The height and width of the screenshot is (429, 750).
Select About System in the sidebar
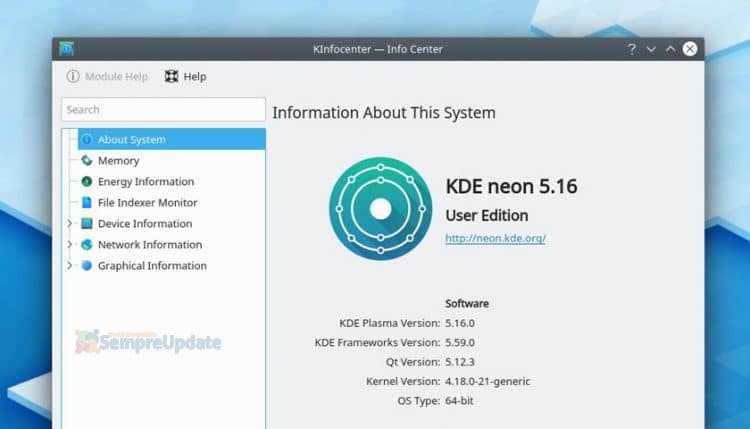point(172,140)
